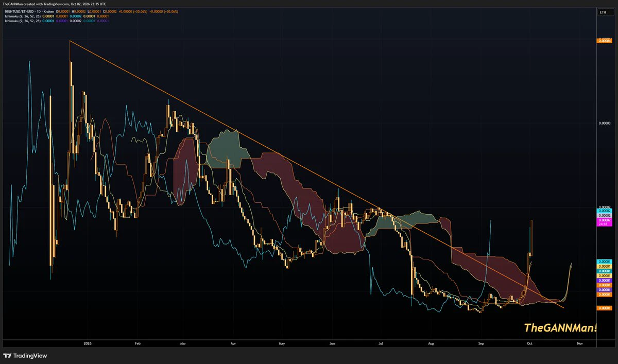This screenshot has width=618, height=364.
Task: Click the orange 0.00004 price label
Action: tap(604, 41)
